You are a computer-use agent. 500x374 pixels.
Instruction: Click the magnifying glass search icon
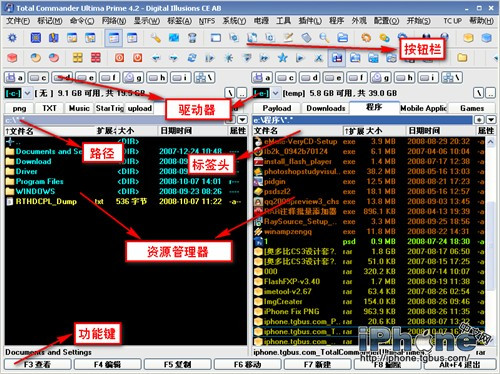(x=324, y=38)
